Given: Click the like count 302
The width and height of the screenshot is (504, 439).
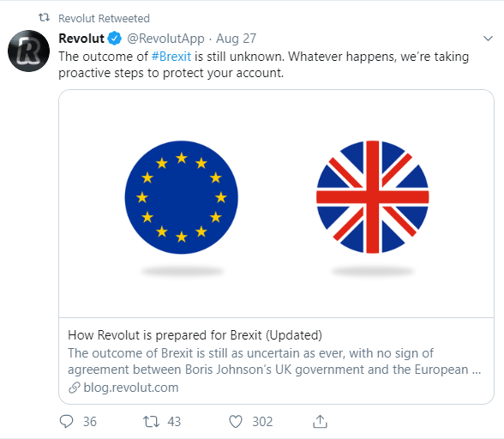Looking at the screenshot, I should [262, 422].
